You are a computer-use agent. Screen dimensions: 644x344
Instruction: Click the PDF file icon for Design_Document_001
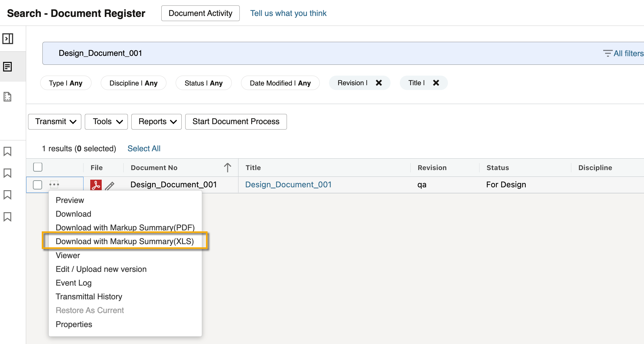tap(96, 185)
